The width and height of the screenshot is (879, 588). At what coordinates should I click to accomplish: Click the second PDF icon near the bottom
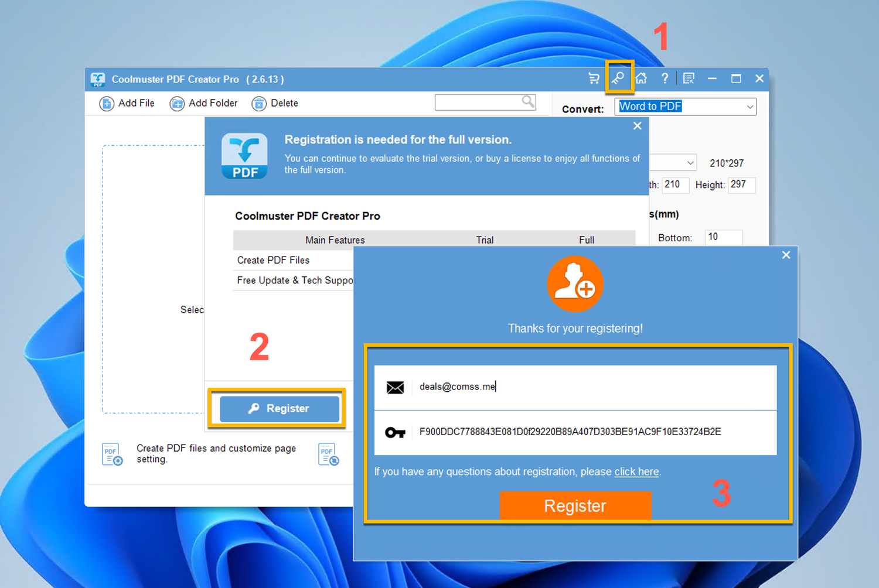coord(328,454)
